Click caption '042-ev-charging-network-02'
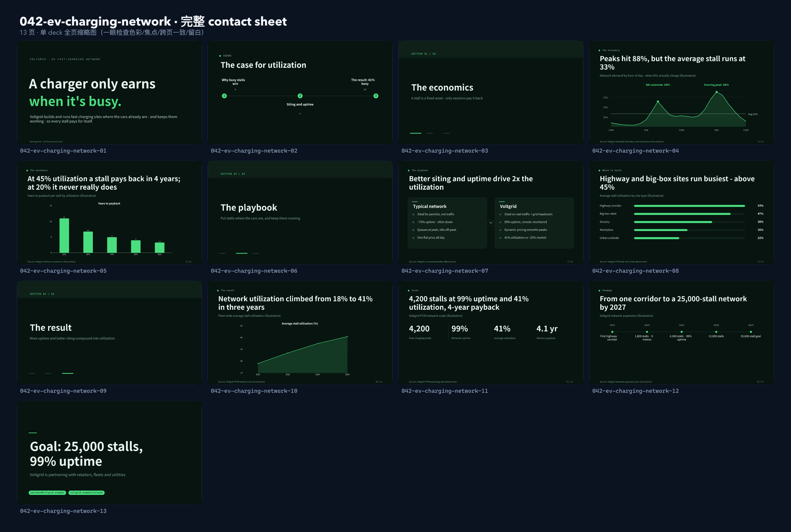 [254, 151]
